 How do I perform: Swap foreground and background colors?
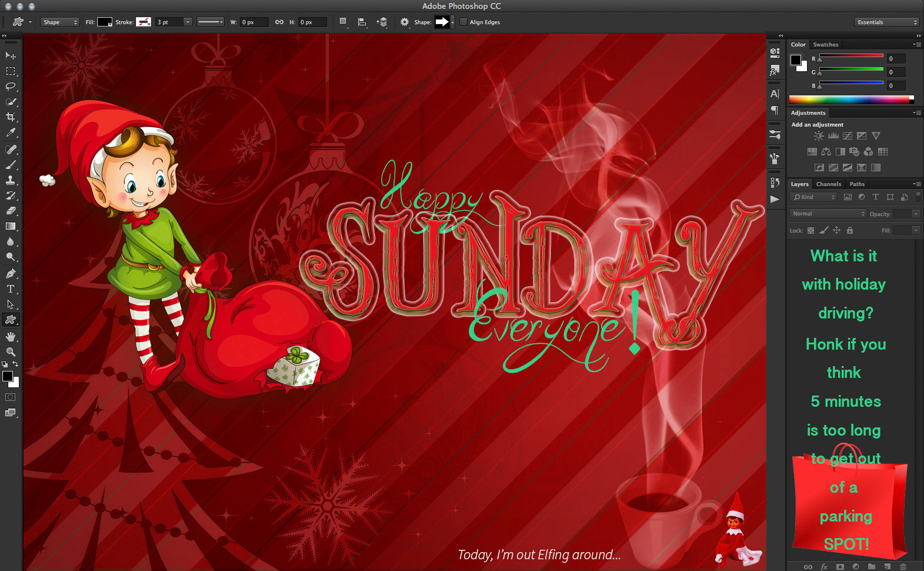click(16, 364)
